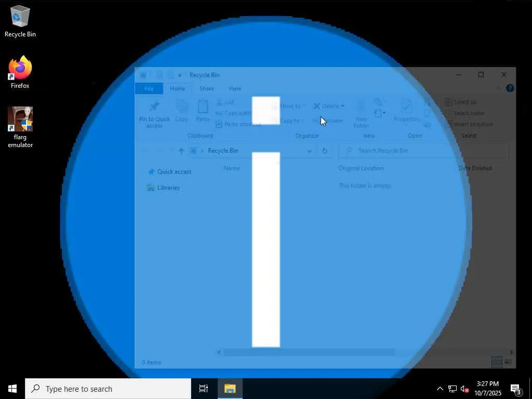532x399 pixels.
Task: Expand the address bar history dropdown
Action: point(310,151)
